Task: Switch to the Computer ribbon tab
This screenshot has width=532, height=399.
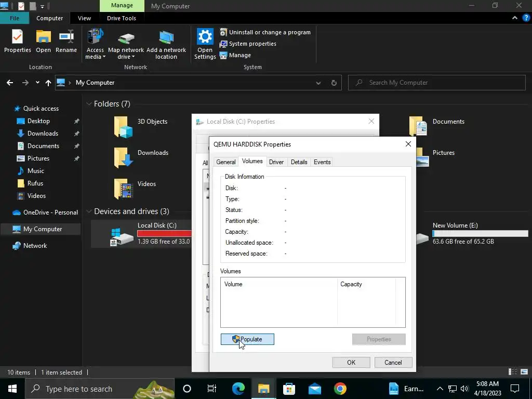Action: (x=49, y=18)
